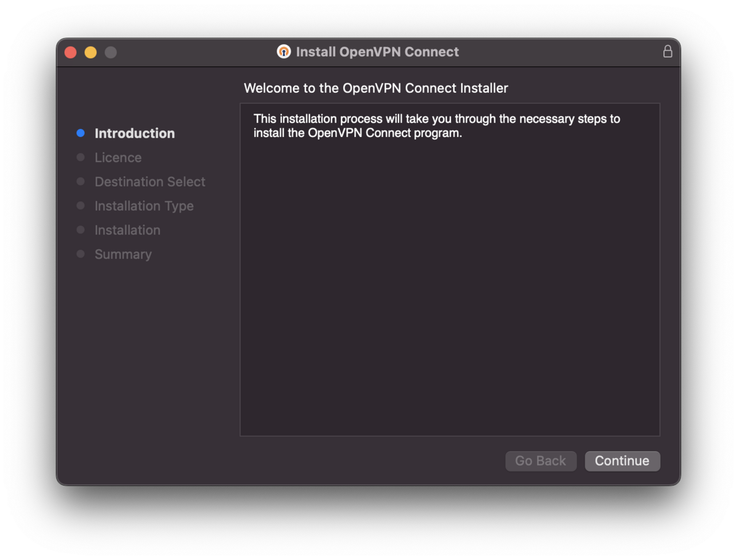This screenshot has width=737, height=560.
Task: Click the installation process description text
Action: tap(437, 126)
